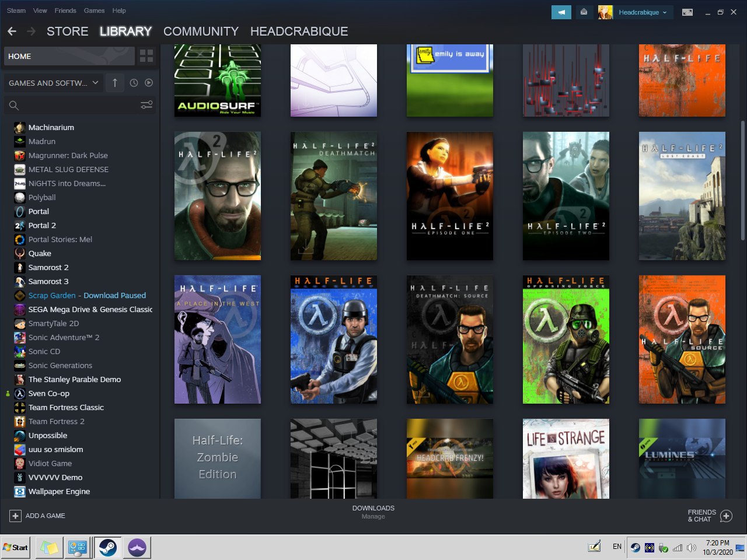Open the announcements megaphone button
The width and height of the screenshot is (747, 560).
561,12
